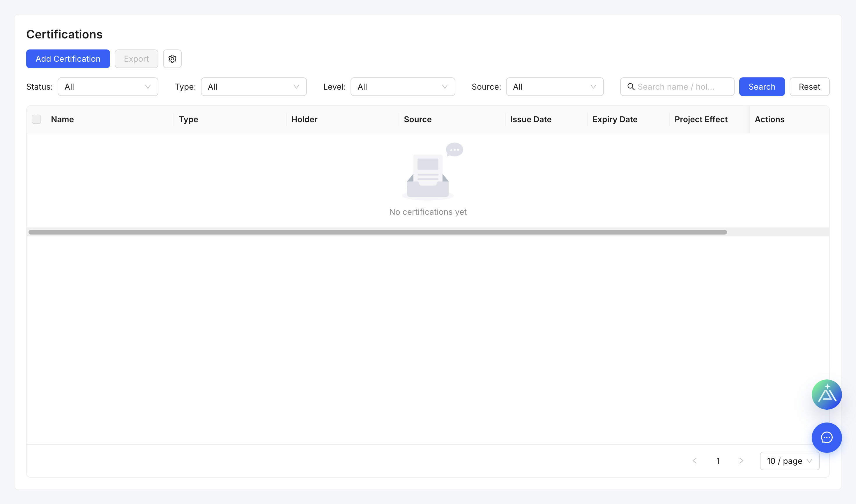Expand the Level filter dropdown

[403, 87]
